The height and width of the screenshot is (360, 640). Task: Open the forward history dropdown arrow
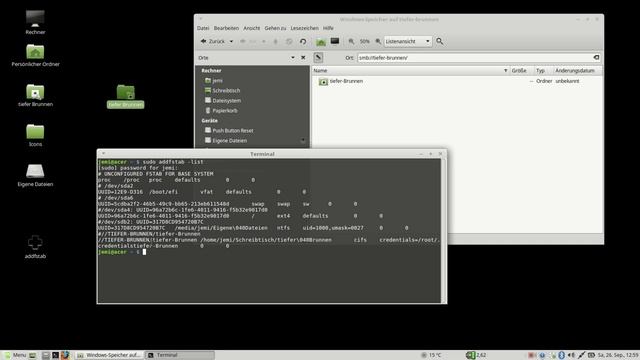(x=264, y=41)
